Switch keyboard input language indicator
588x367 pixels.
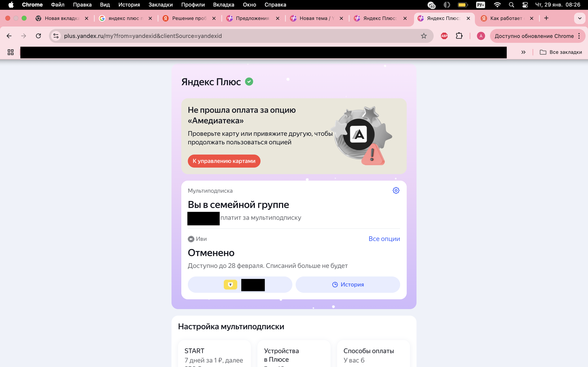[480, 5]
